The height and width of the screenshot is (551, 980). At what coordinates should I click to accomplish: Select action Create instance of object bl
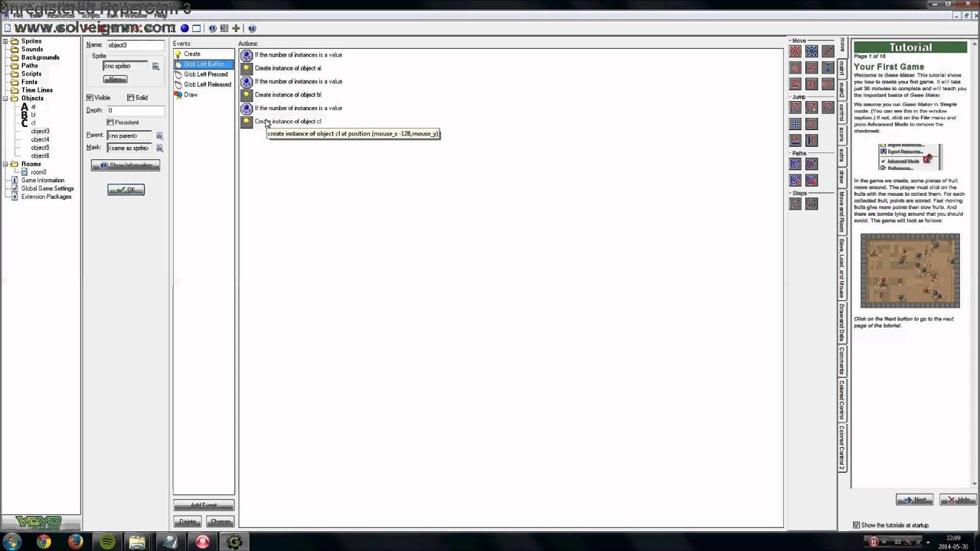(288, 95)
